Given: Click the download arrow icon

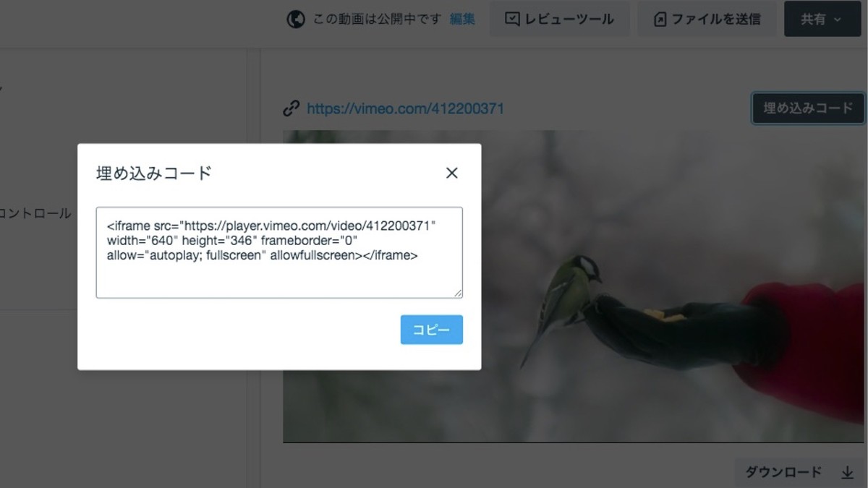Looking at the screenshot, I should (x=848, y=473).
